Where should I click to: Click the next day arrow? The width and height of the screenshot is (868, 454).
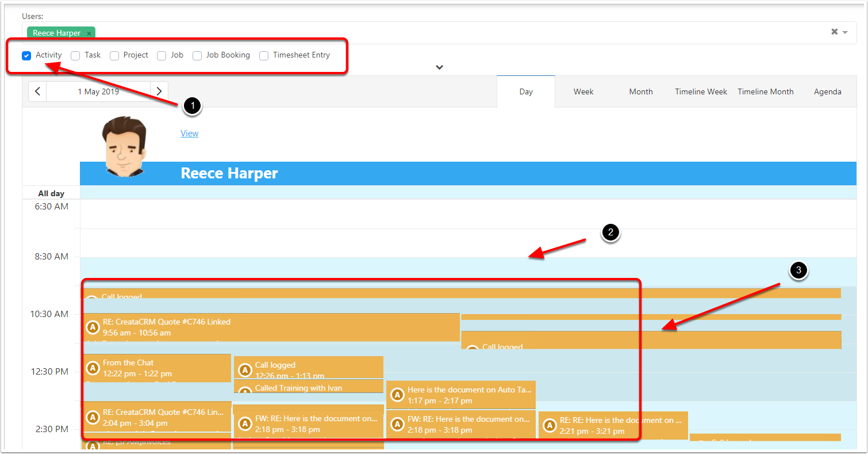tap(159, 91)
